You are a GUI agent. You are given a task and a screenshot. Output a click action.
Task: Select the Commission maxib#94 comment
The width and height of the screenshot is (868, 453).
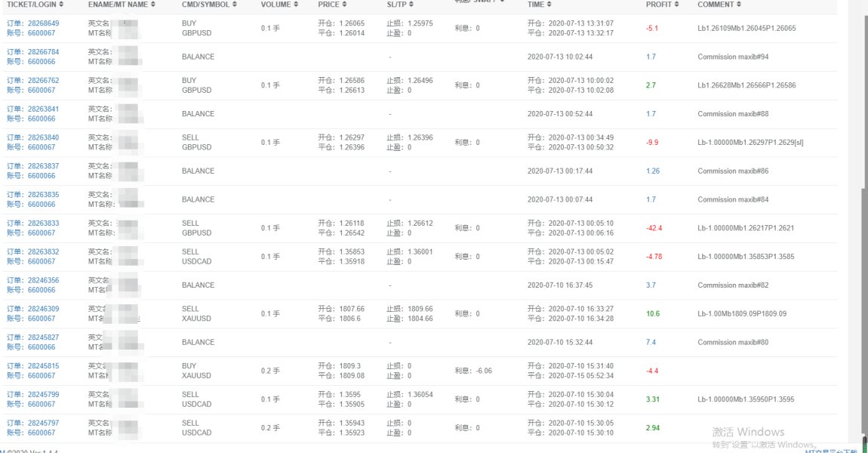(x=733, y=57)
